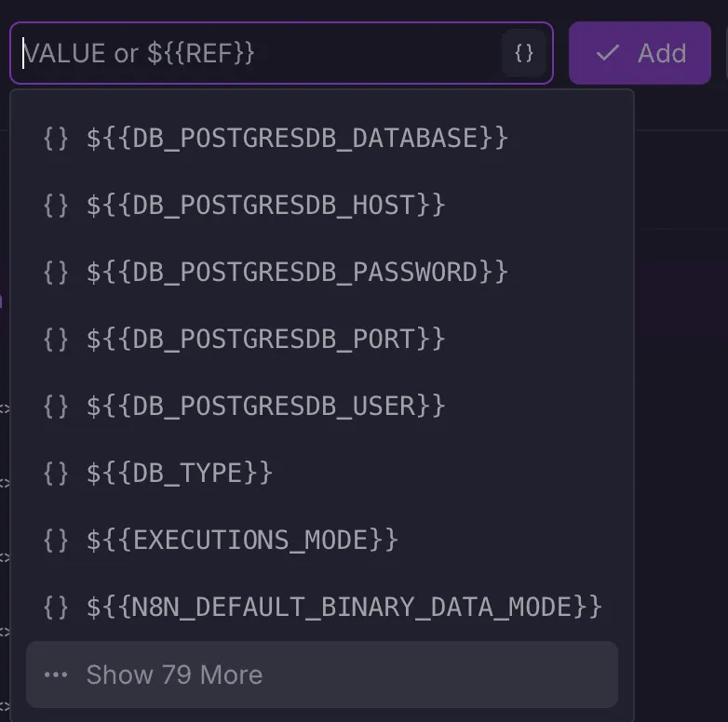Screen dimensions: 728x722
Task: Click braces icon beside N8N_DEFAULT_BINARY_DATA_MODE
Action: pyautogui.click(x=56, y=607)
